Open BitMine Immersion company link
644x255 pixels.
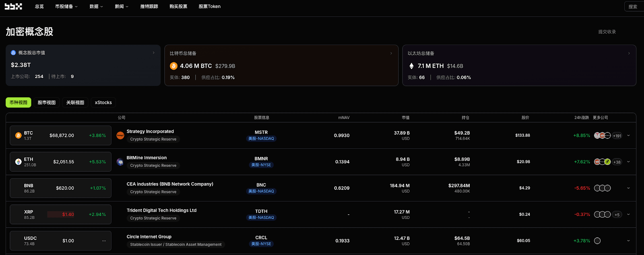point(147,158)
